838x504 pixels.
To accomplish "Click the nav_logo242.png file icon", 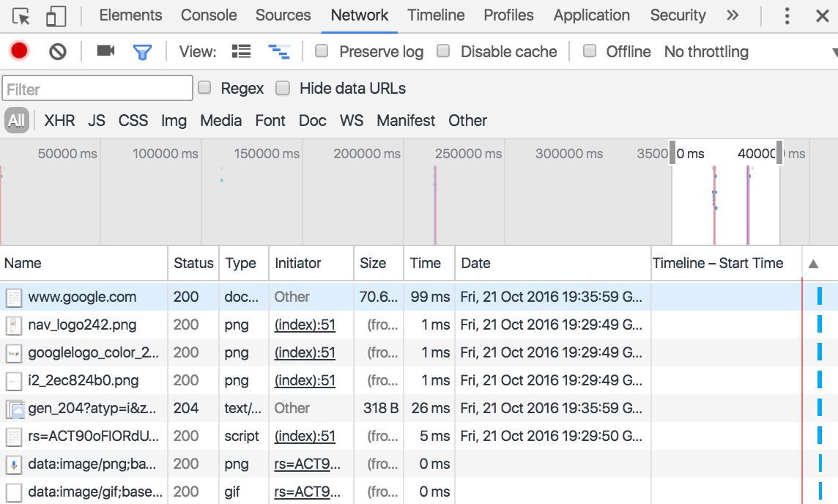I will point(13,325).
